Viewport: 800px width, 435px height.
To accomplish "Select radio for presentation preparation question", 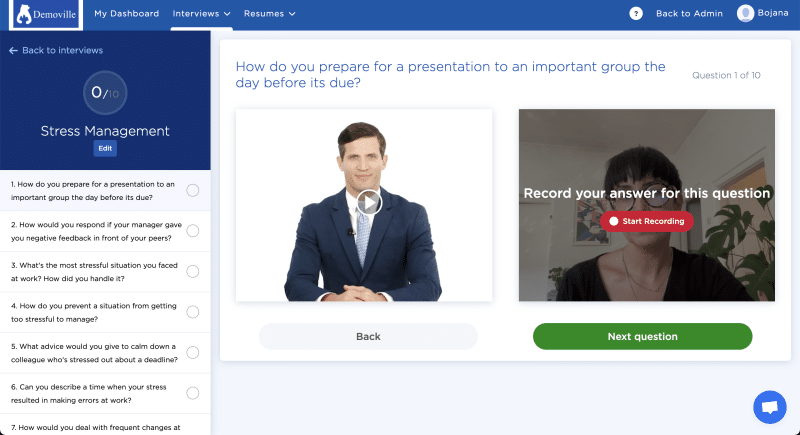I will coord(193,191).
